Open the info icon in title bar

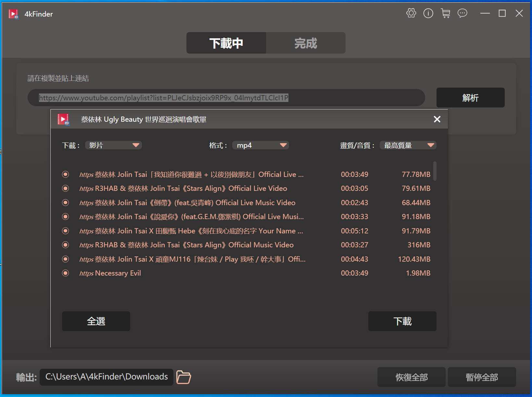pyautogui.click(x=428, y=13)
